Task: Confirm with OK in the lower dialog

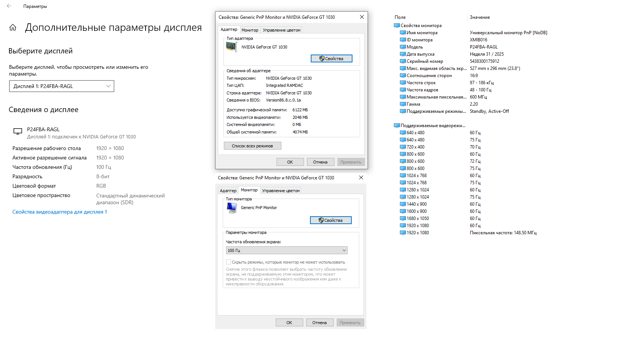Action: tap(289, 323)
